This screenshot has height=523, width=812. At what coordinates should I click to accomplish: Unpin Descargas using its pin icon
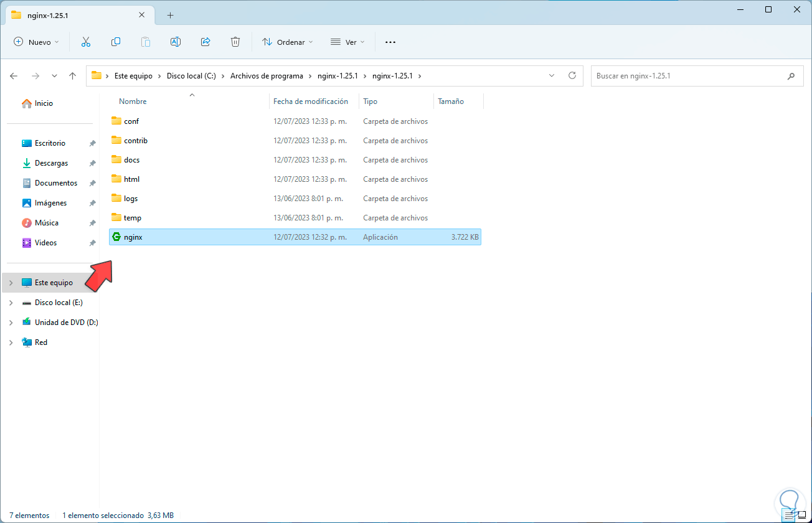point(92,163)
